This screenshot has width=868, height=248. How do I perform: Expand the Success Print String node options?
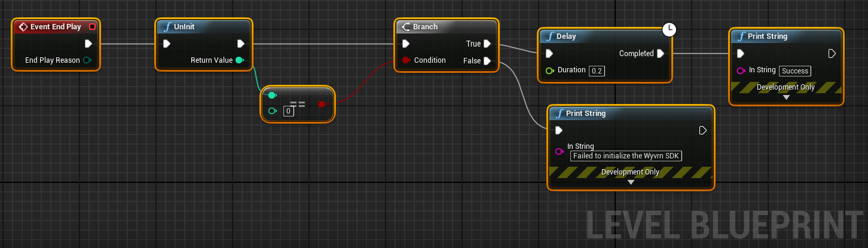(x=786, y=97)
